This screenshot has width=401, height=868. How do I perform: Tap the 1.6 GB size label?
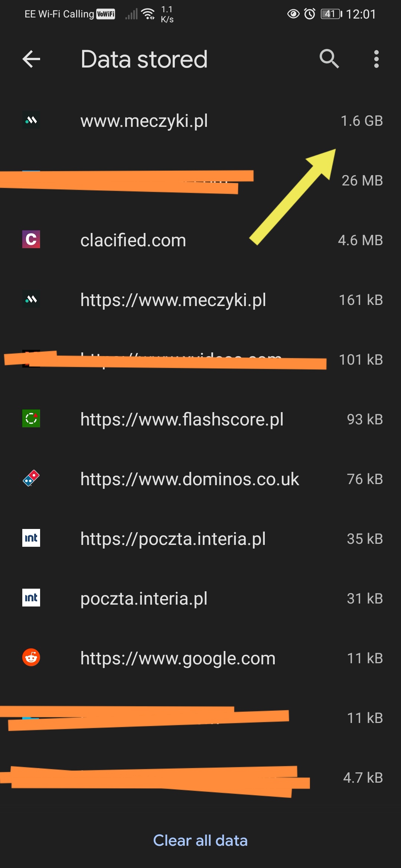362,121
